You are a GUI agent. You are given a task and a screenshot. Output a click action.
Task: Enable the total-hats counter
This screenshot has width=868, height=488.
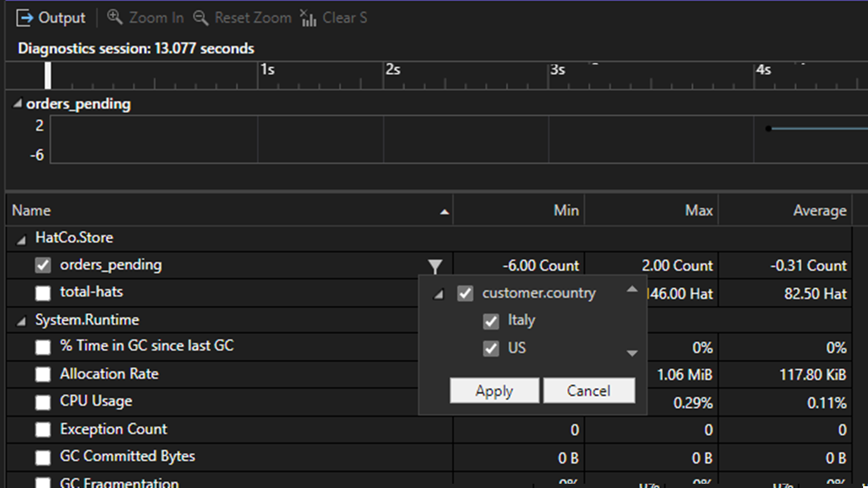point(42,293)
